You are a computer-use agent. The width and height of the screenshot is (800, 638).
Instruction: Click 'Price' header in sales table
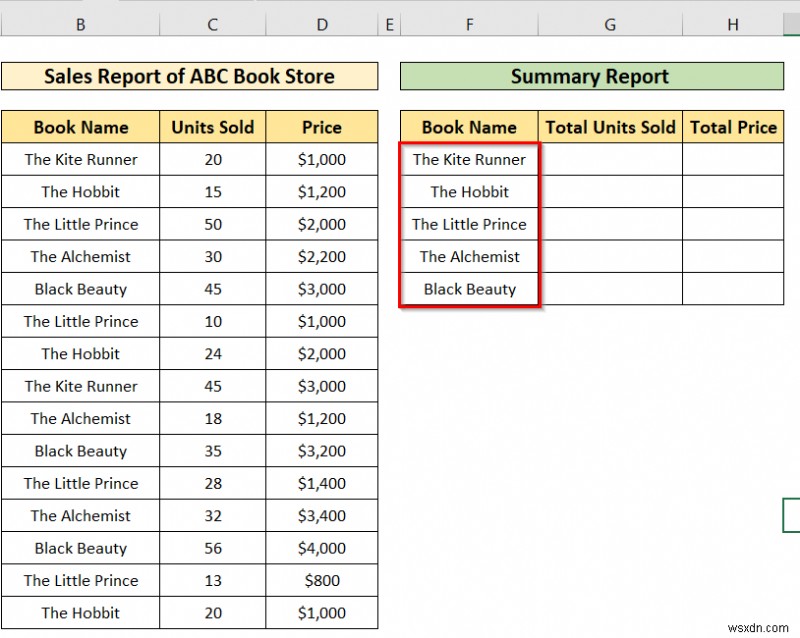321,127
